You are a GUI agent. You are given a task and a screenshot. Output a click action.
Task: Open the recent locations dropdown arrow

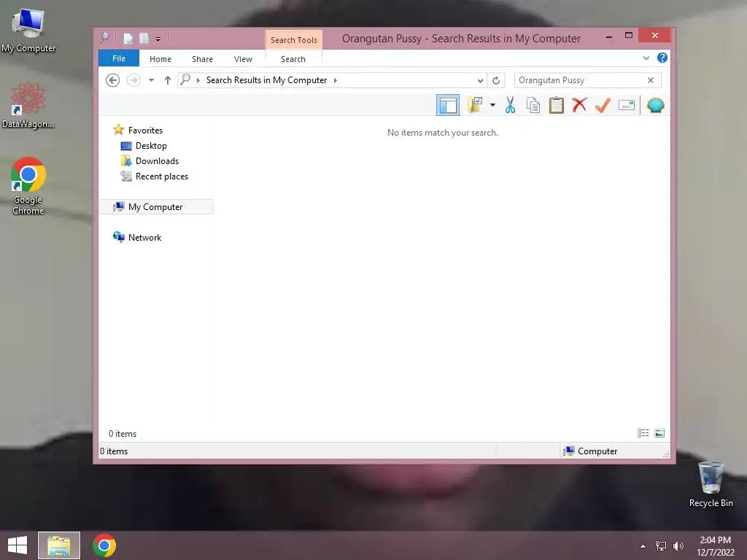pos(151,80)
